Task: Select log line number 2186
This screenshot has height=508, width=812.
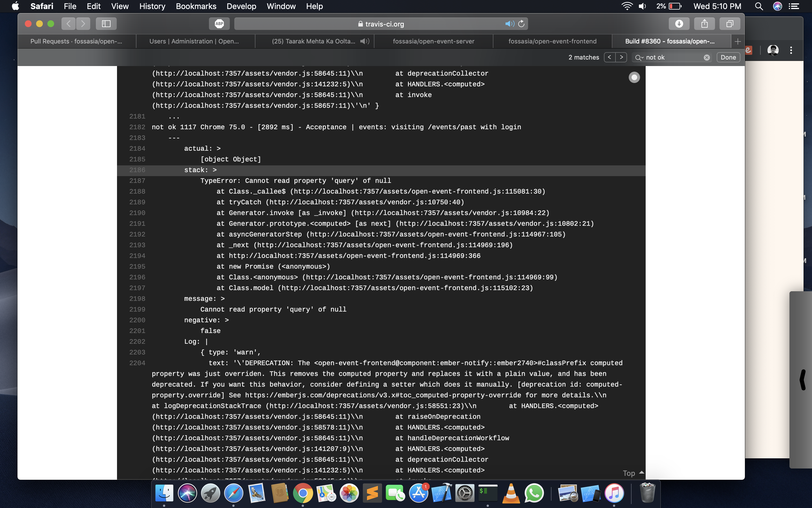Action: 137,170
